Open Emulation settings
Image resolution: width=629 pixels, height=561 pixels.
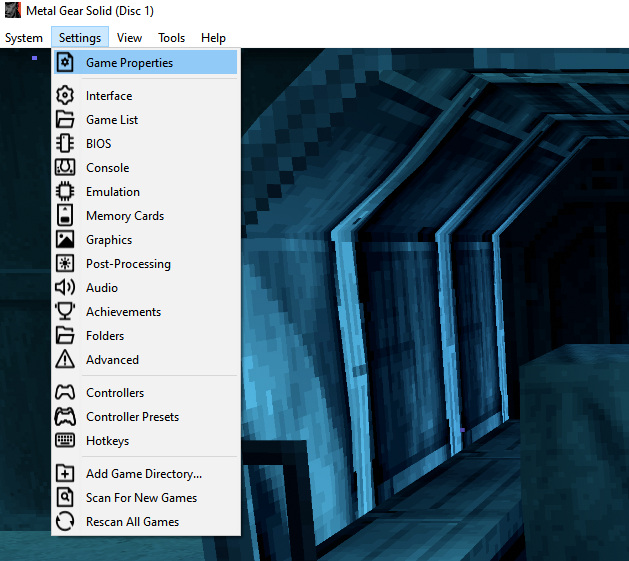click(x=146, y=191)
